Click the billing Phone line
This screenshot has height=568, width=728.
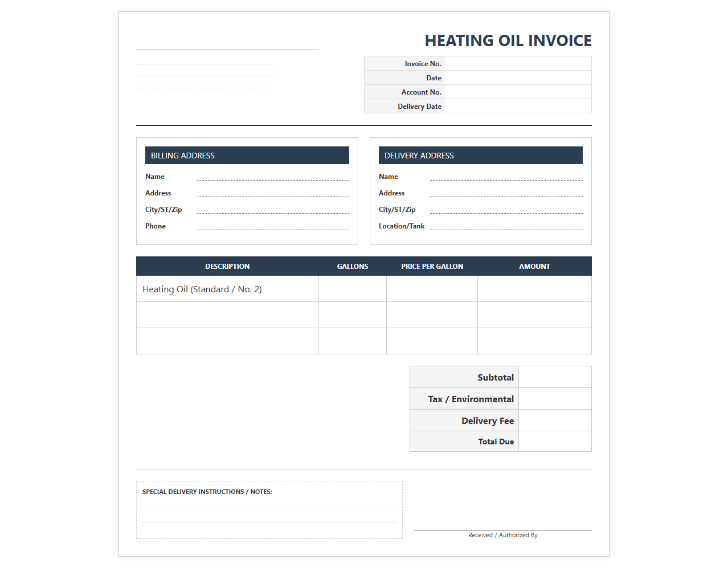click(273, 226)
